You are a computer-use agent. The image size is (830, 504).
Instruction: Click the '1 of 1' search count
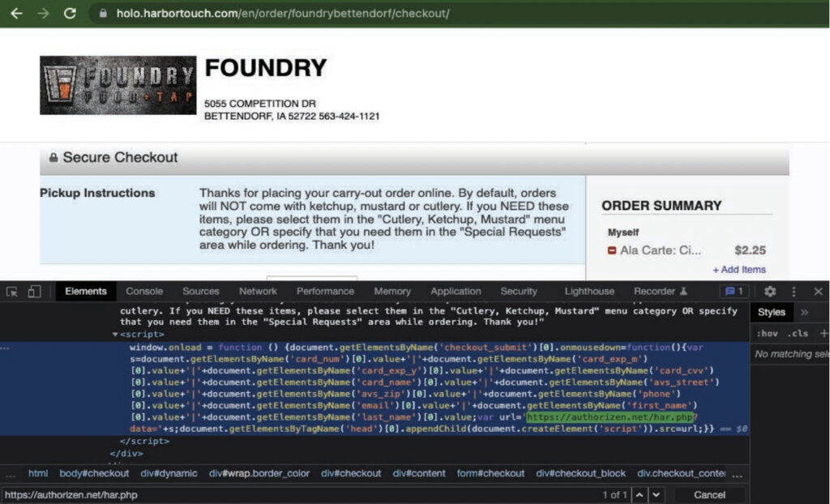pyautogui.click(x=614, y=495)
